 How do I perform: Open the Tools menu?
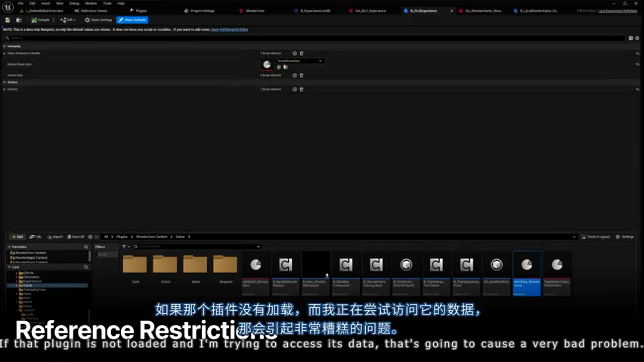[x=107, y=3]
